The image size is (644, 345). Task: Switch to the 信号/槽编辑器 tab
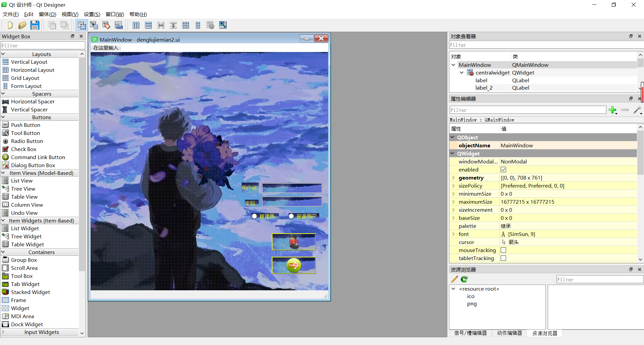(x=470, y=333)
